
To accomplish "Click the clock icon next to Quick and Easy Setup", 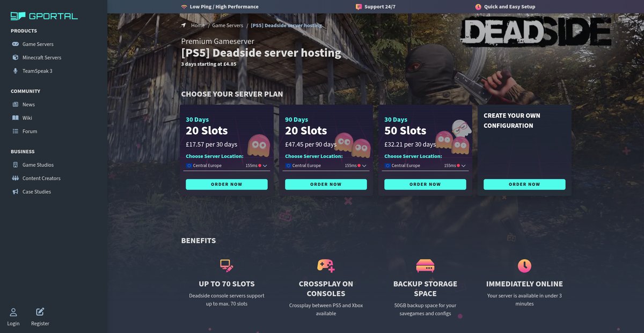I will pyautogui.click(x=478, y=7).
